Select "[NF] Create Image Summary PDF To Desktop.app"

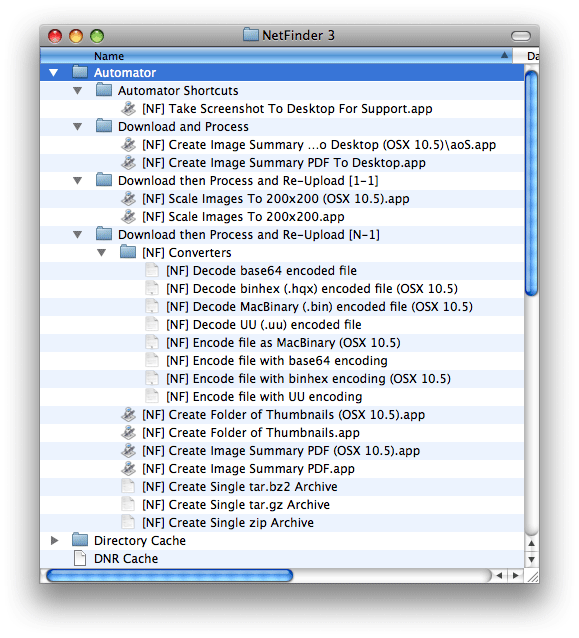(x=282, y=162)
